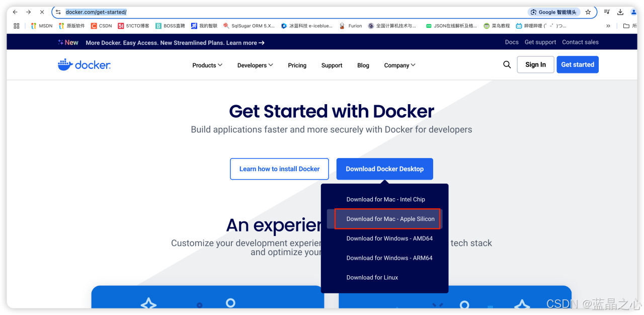Expand the Products menu
644x315 pixels.
(207, 65)
